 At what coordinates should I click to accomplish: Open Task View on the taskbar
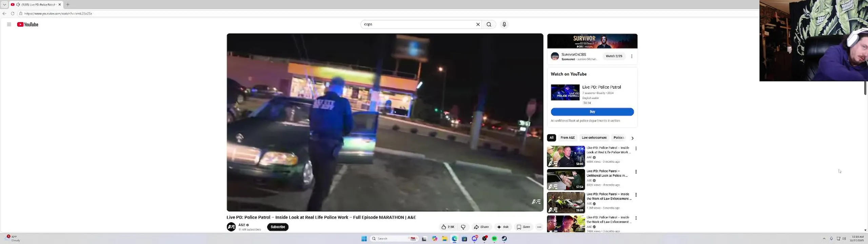tap(424, 239)
